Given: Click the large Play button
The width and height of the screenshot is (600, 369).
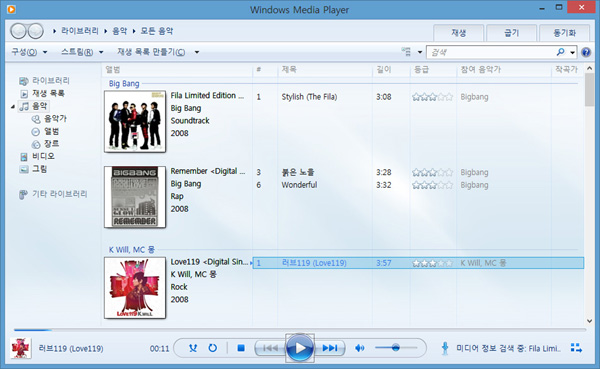Looking at the screenshot, I should click(300, 348).
